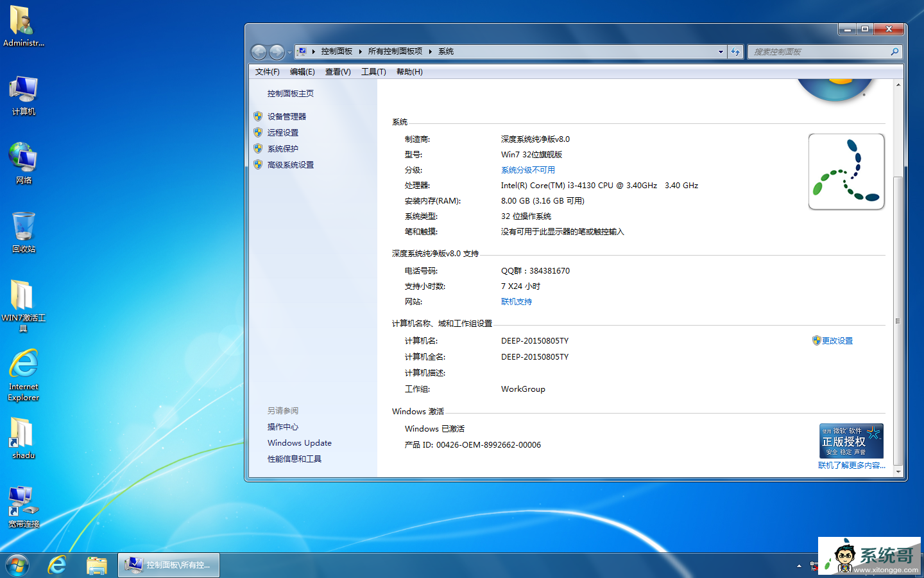Show hidden system tray icons arrow

(799, 566)
